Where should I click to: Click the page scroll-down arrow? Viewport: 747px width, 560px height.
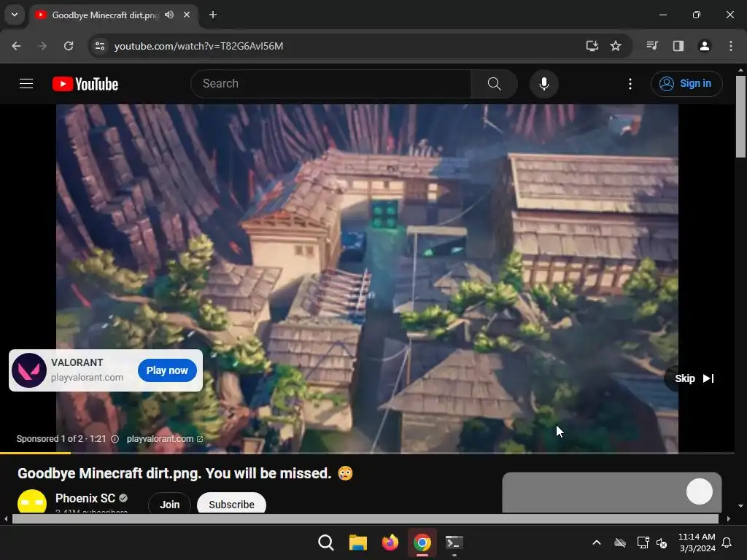coord(740,506)
